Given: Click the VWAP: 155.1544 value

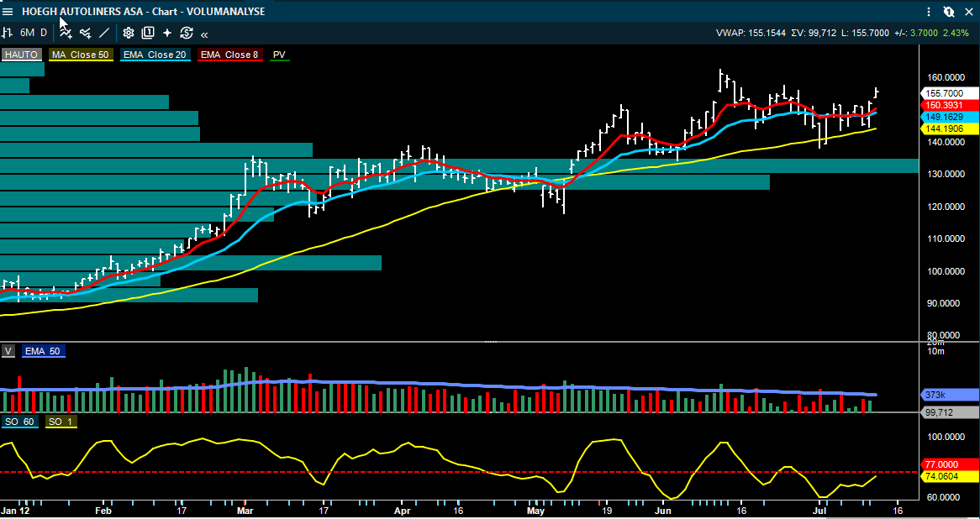Looking at the screenshot, I should point(750,33).
